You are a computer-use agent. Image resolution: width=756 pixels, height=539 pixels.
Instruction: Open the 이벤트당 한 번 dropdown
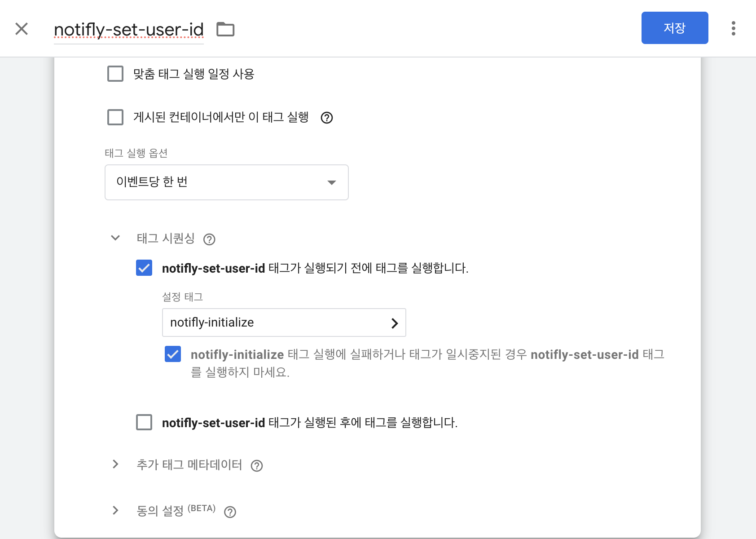226,182
